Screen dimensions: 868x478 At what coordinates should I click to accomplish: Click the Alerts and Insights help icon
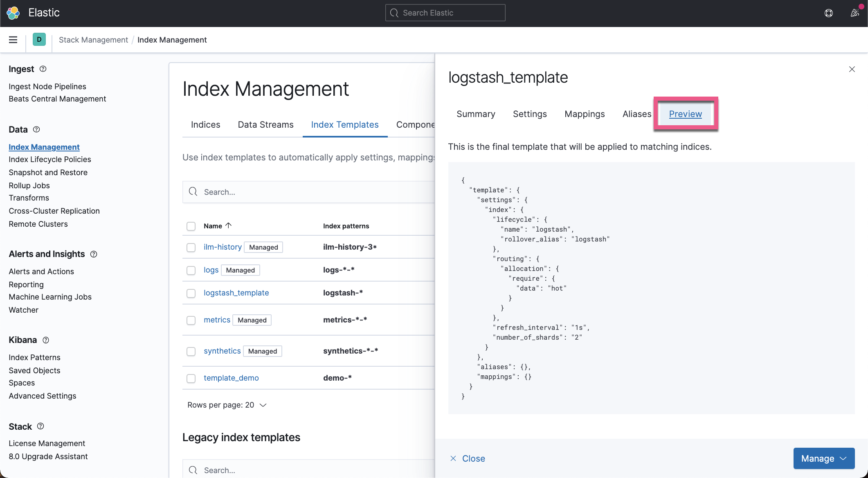coord(94,254)
